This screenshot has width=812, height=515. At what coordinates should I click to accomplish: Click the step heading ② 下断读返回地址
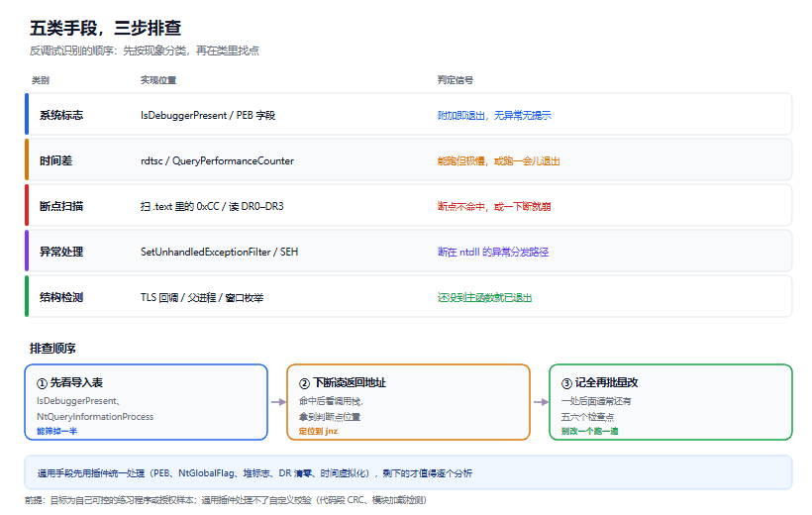(x=343, y=383)
